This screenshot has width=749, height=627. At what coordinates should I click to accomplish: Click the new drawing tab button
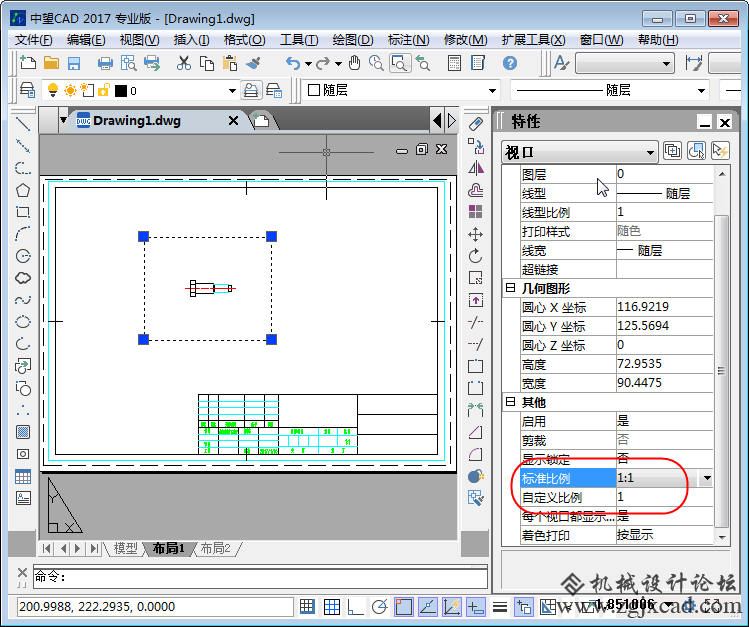pyautogui.click(x=261, y=120)
